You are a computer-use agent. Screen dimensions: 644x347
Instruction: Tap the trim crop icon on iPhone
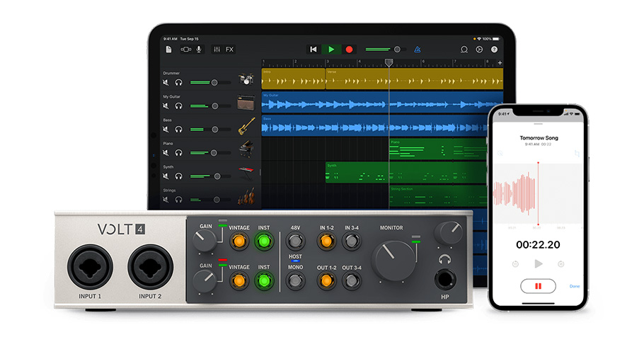[577, 154]
